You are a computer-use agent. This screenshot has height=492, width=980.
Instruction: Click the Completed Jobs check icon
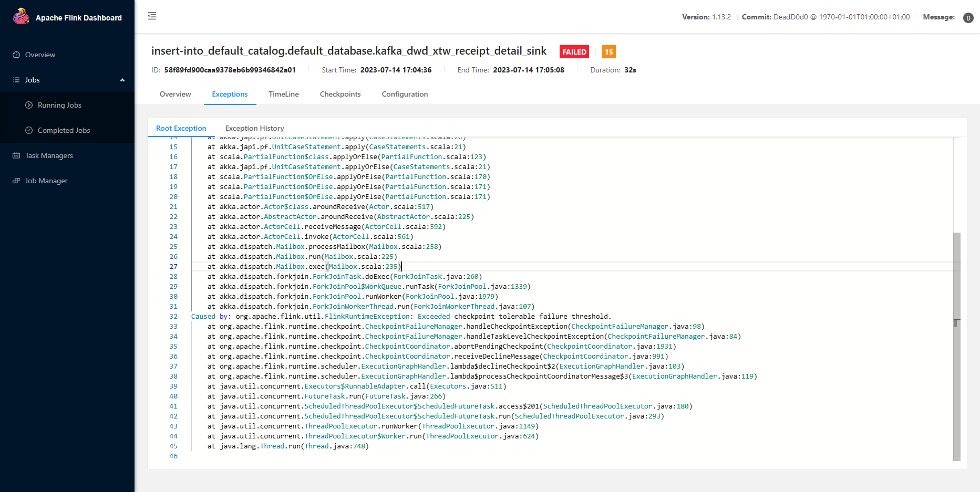pyautogui.click(x=29, y=130)
